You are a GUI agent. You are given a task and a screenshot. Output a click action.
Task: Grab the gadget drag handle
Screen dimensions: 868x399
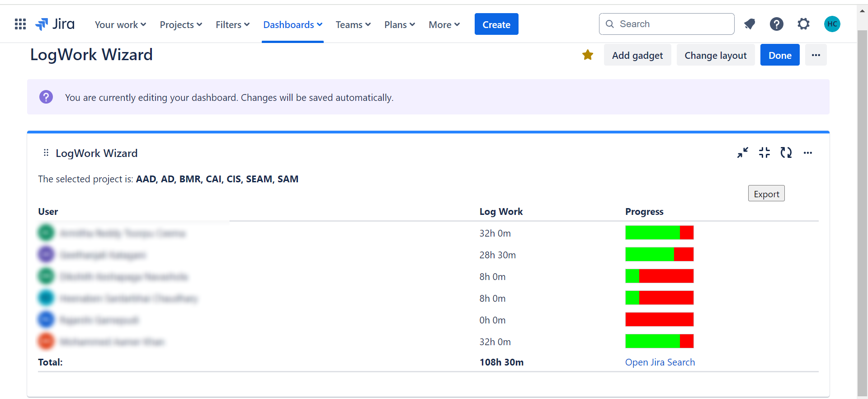tap(46, 153)
